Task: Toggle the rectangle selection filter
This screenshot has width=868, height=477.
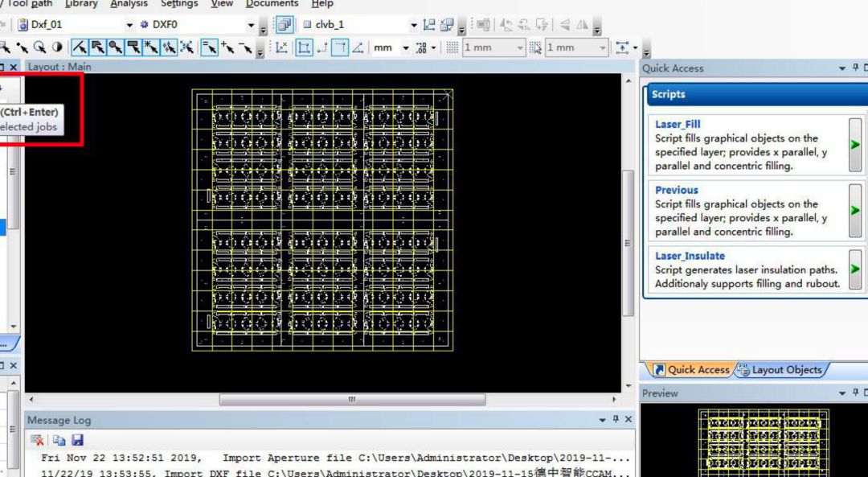Action: 133,47
